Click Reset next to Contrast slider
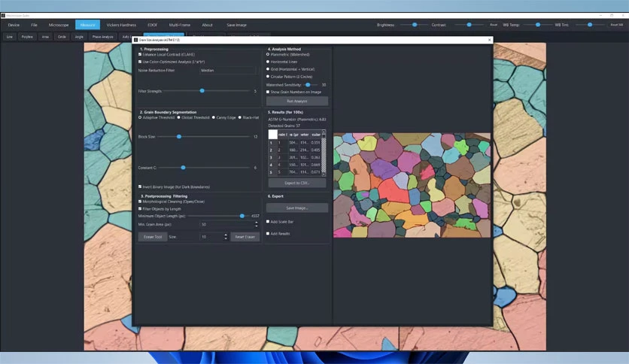 click(x=494, y=25)
